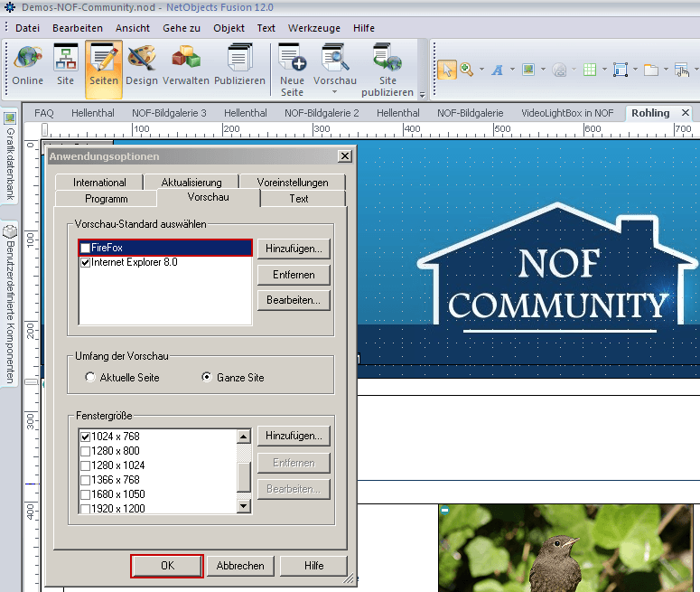The height and width of the screenshot is (592, 700).
Task: Close the Anwendungsoptionen dialog
Action: [x=345, y=156]
